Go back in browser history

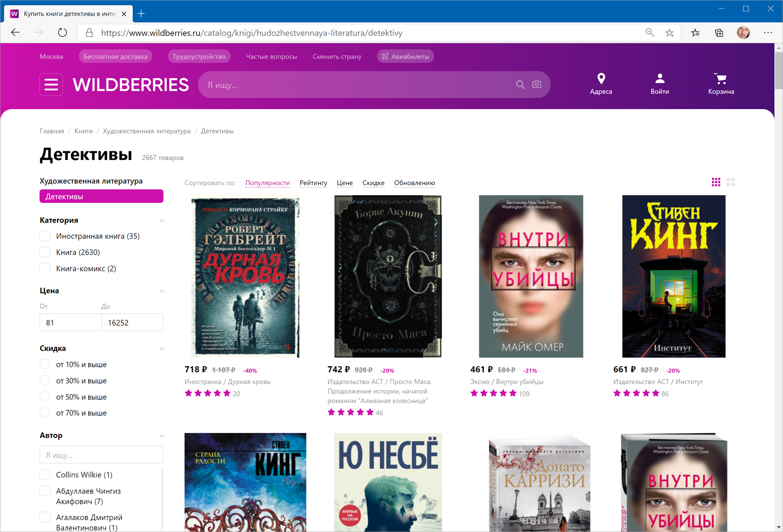click(x=16, y=33)
